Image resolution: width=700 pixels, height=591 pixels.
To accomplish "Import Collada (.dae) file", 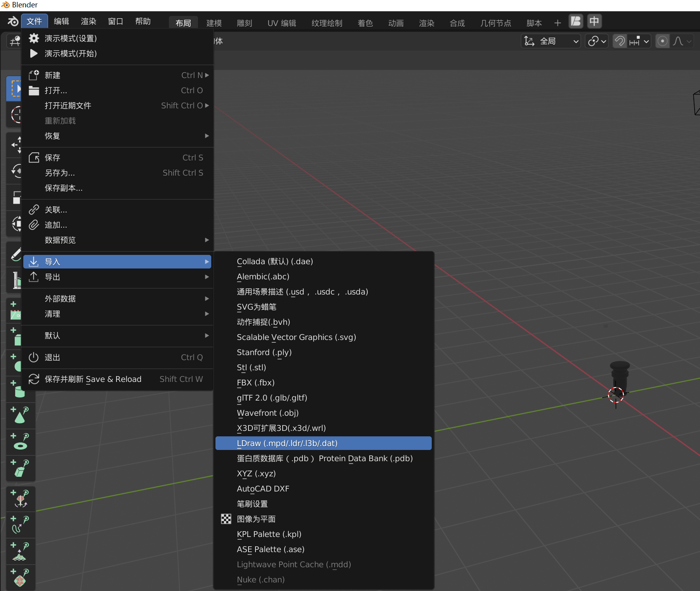I will click(323, 261).
